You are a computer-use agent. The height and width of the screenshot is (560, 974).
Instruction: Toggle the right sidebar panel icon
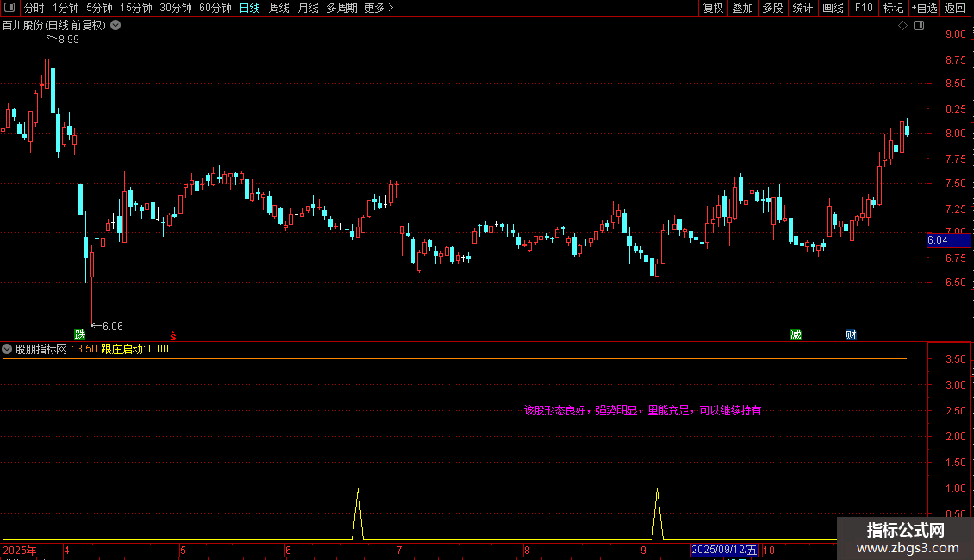tap(919, 26)
